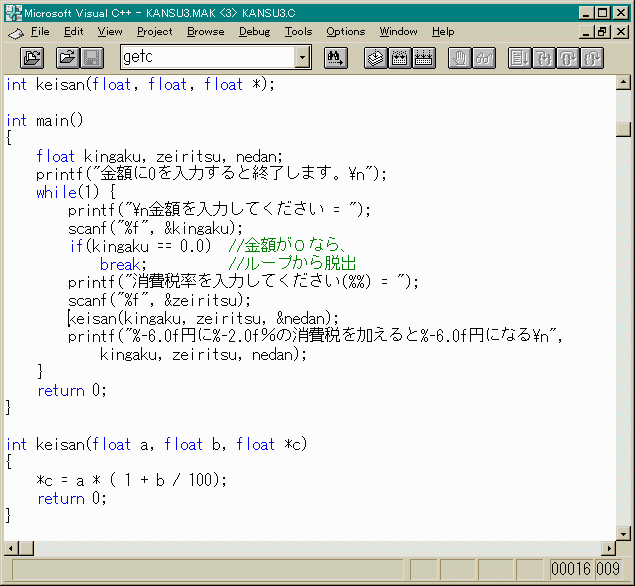Expand the find combo box dropdown arrow

(302, 58)
